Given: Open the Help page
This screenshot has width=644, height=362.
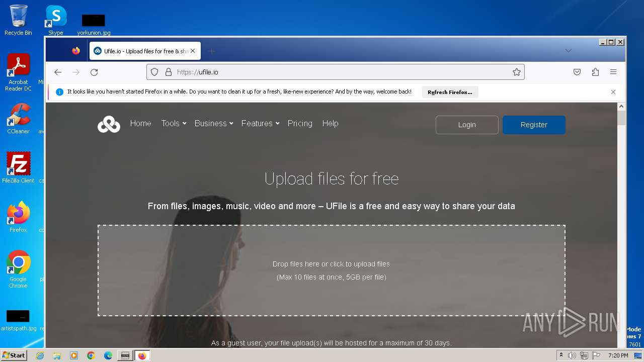Looking at the screenshot, I should 330,123.
